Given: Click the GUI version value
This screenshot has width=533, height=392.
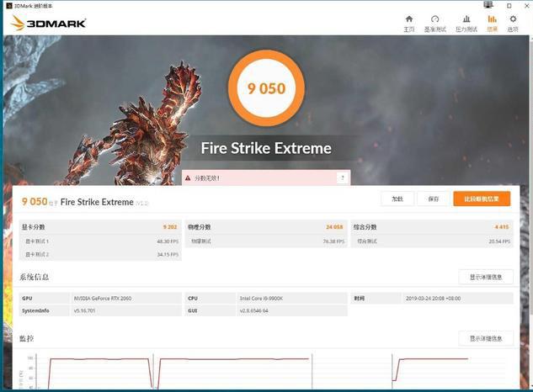Looking at the screenshot, I should 254,310.
